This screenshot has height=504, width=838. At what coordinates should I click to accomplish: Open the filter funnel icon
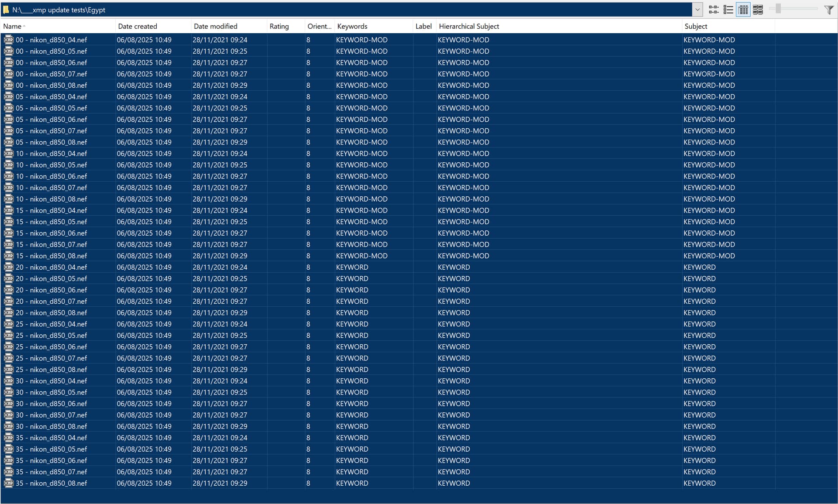pos(828,10)
